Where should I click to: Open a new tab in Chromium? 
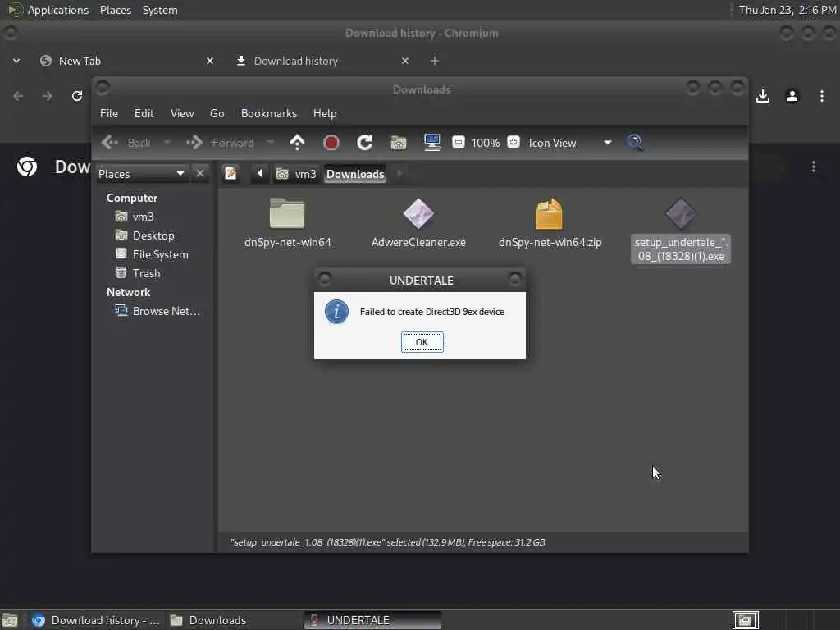435,61
